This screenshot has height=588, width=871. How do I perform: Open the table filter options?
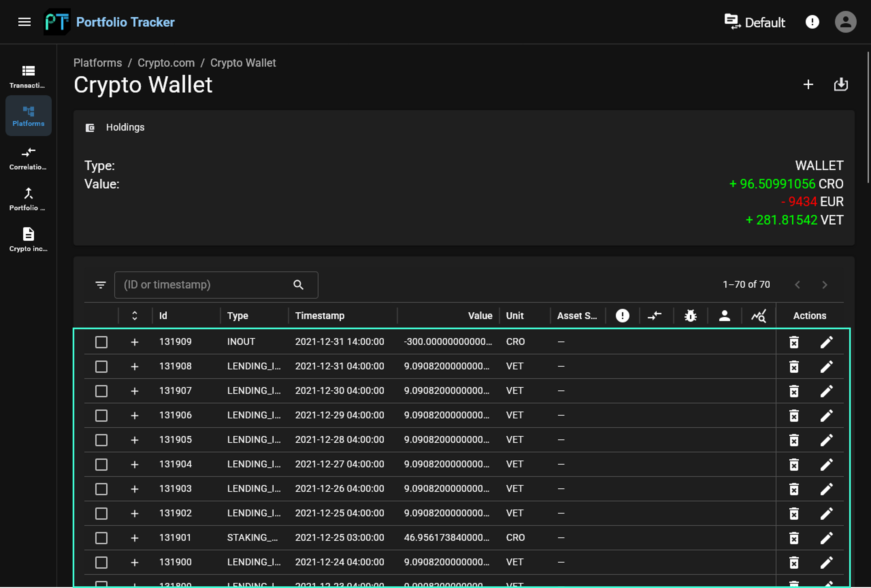100,285
